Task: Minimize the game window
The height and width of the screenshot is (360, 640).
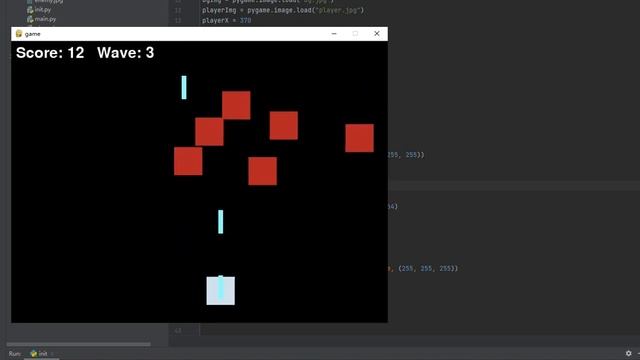Action: point(334,33)
